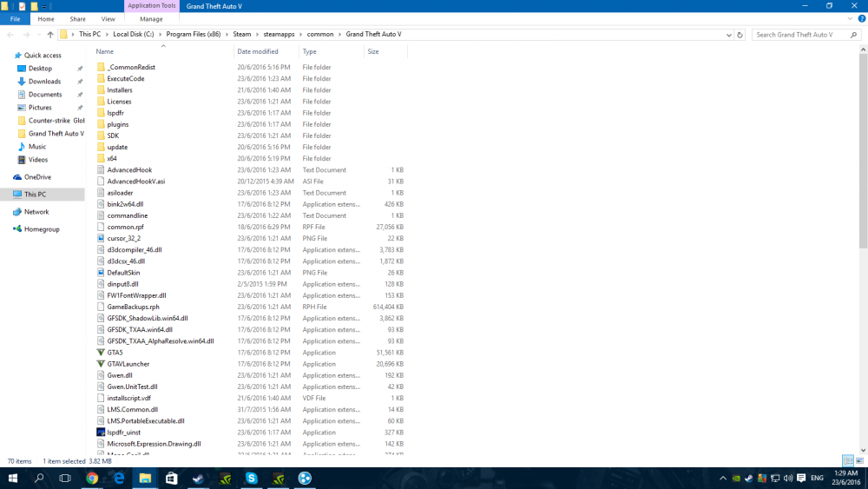
Task: Go up one folder level arrow
Action: [x=50, y=35]
